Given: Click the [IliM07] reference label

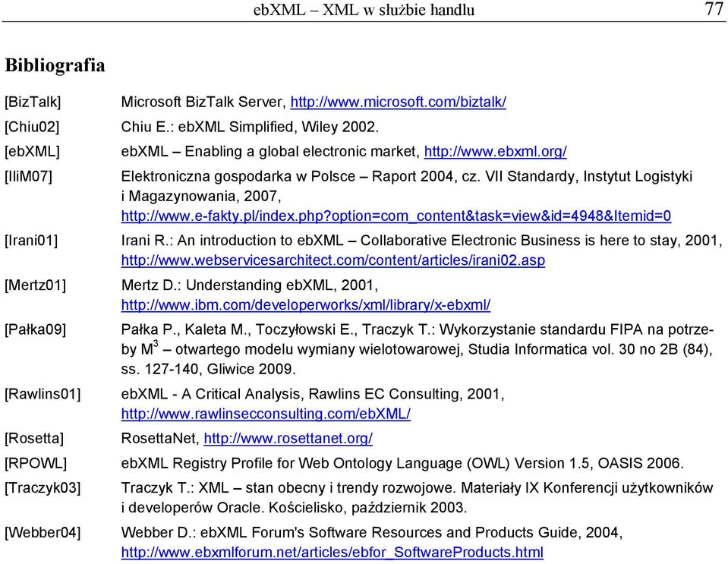Looking at the screenshot, I should point(28,176).
